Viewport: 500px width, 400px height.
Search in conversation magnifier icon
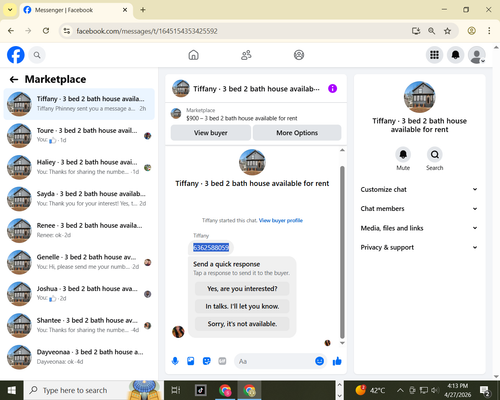[435, 155]
